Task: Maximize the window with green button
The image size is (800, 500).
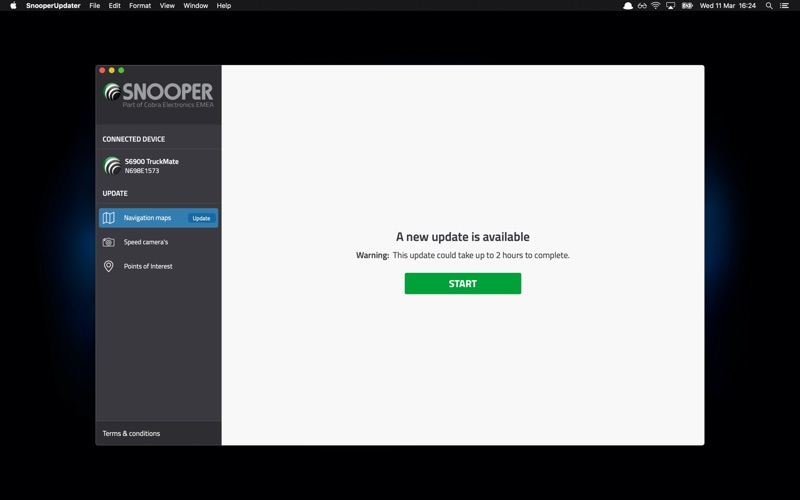Action: 121,70
